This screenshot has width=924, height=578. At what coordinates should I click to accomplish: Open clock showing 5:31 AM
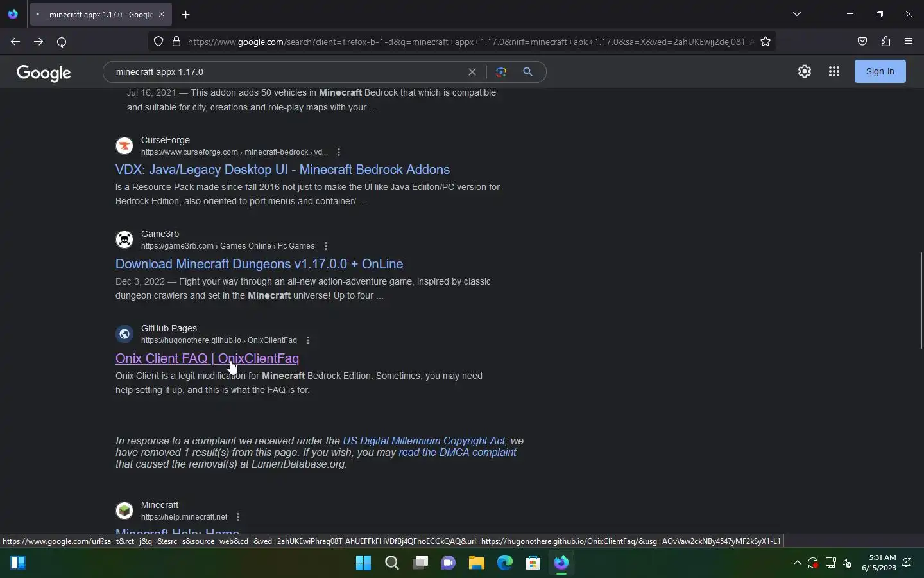[879, 563]
